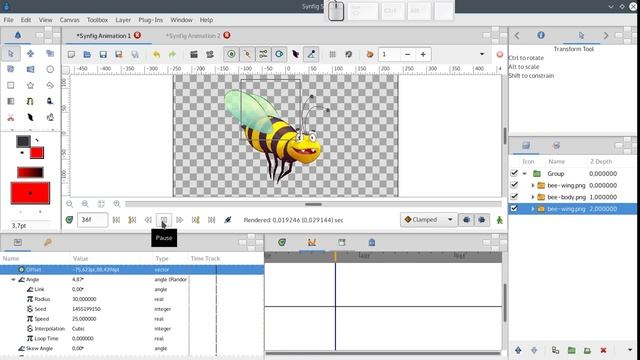Toggle position handles display
Viewport: 640px width, 360px height.
[x=231, y=54]
